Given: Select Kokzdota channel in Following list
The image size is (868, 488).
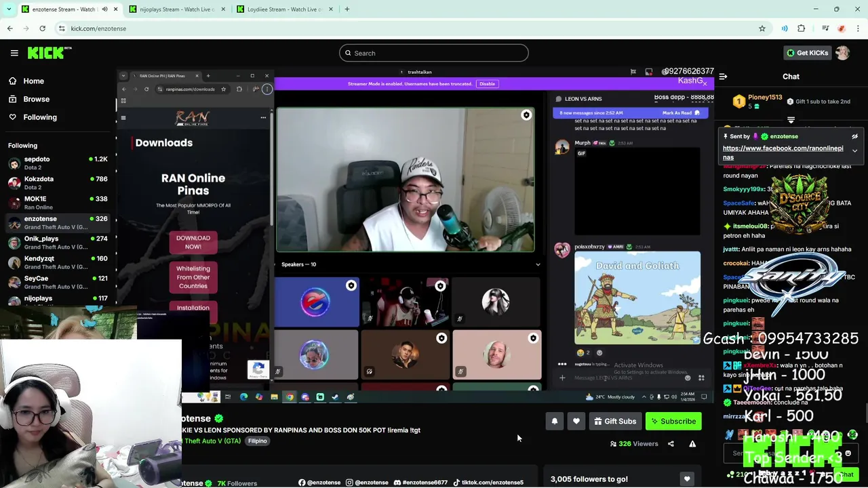Looking at the screenshot, I should [x=58, y=182].
